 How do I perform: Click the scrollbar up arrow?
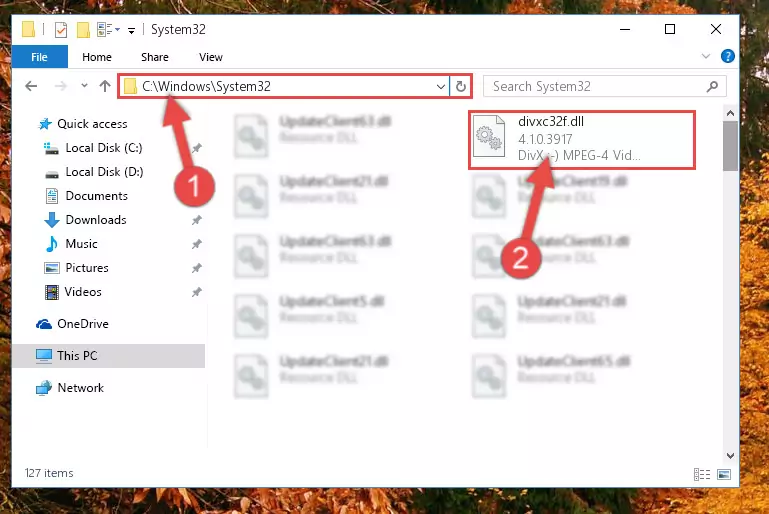pyautogui.click(x=730, y=113)
